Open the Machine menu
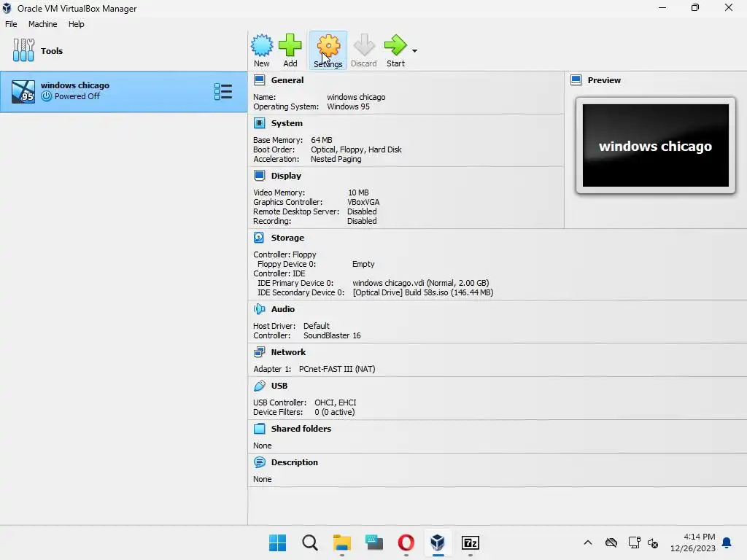 point(43,24)
